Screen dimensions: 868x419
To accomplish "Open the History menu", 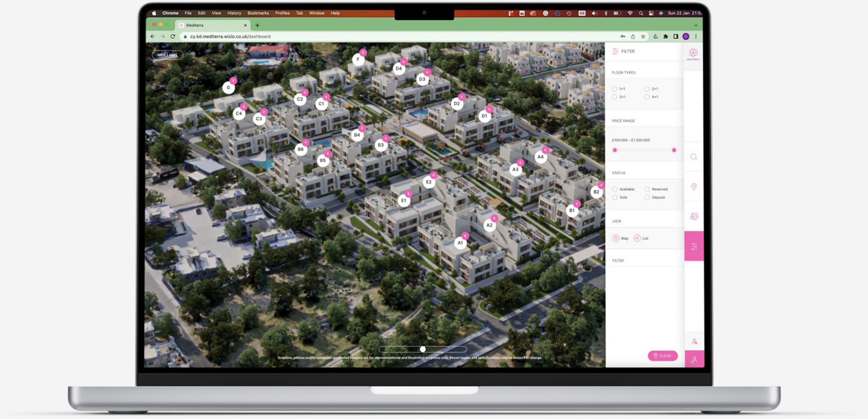I will point(234,13).
